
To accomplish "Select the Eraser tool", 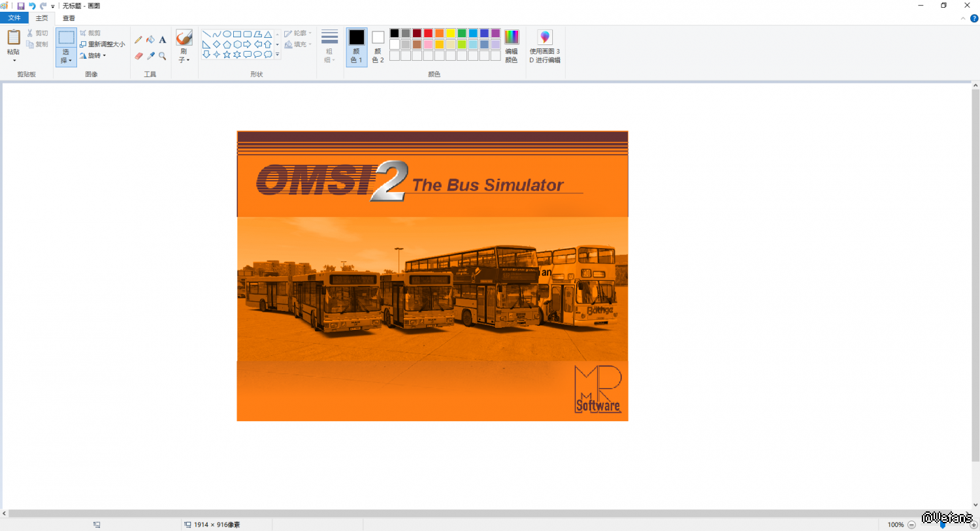I will (139, 56).
